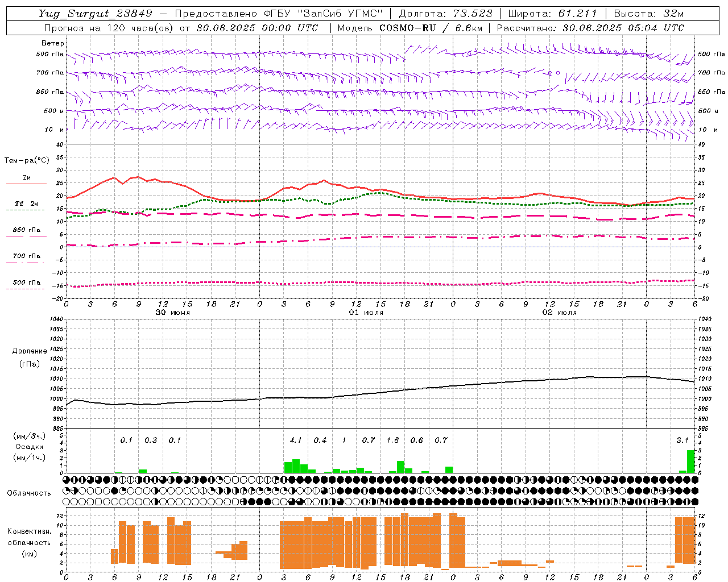This screenshot has width=728, height=582.
Task: Click the tallest green precipitation bar below 3.1
Action: point(690,462)
